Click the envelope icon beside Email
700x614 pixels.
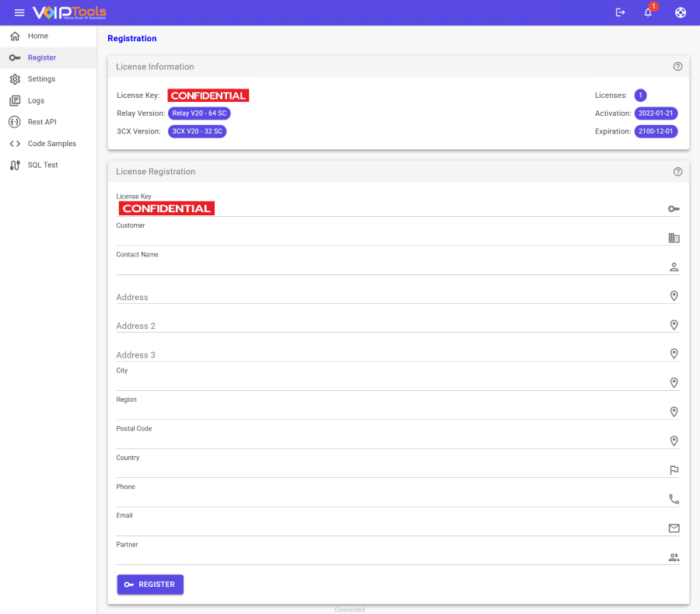(674, 529)
